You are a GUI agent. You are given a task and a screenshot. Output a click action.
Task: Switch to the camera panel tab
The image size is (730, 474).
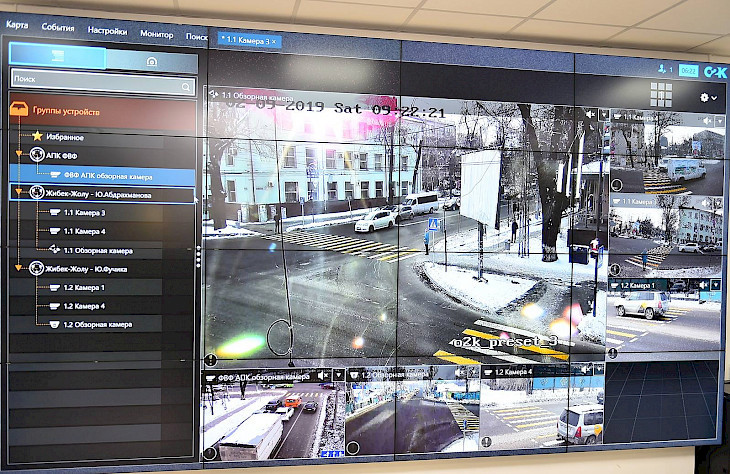click(151, 60)
